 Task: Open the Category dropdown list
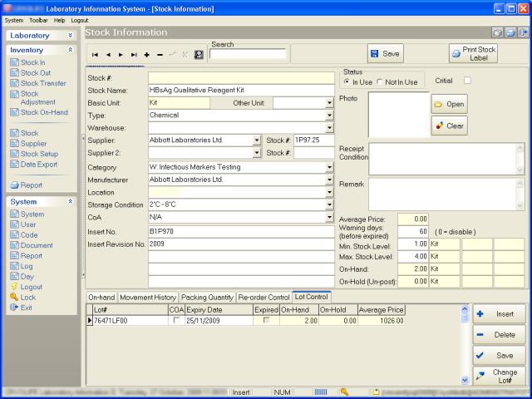tap(329, 167)
